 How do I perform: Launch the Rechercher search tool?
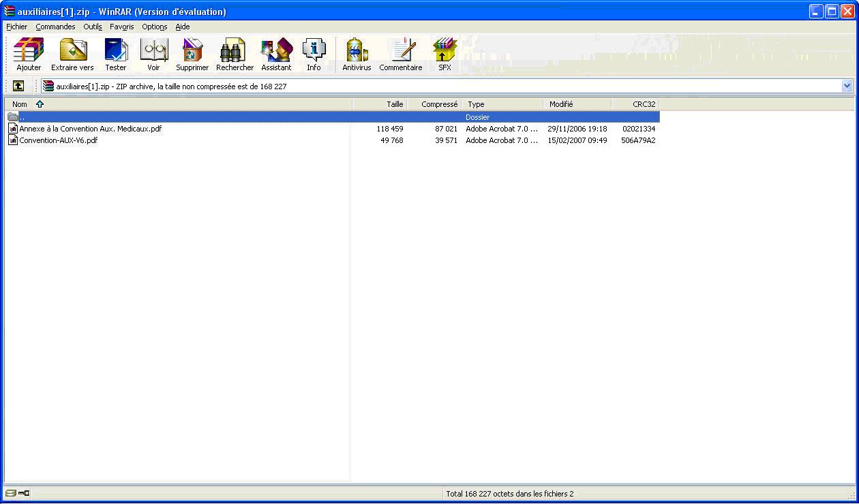pyautogui.click(x=235, y=54)
